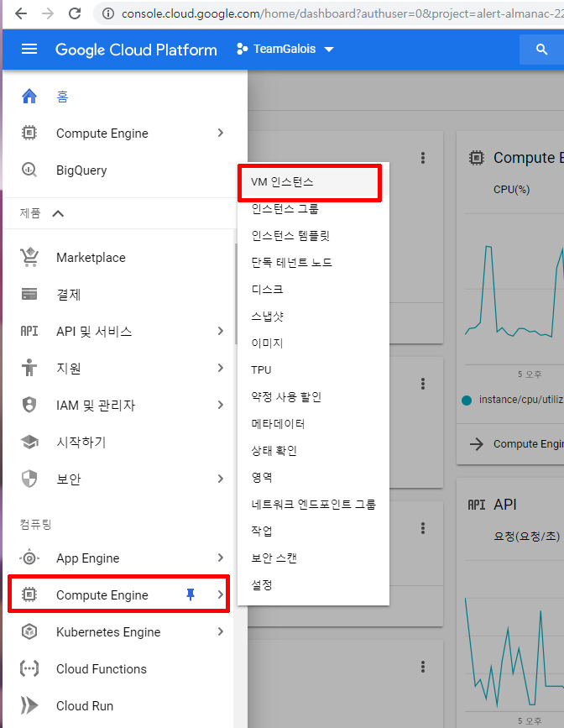Image resolution: width=564 pixels, height=728 pixels.
Task: Reload the page with refresh icon
Action: click(75, 13)
